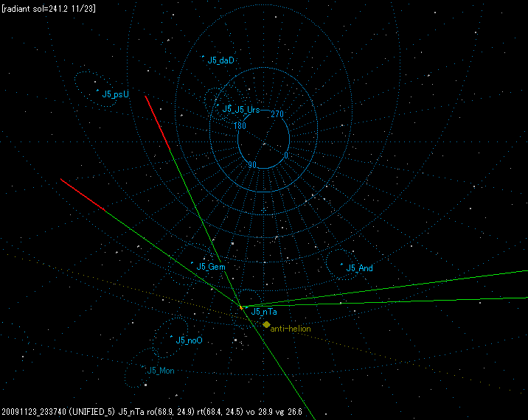Viewport: 528px width, 420px height.
Task: Click the anti-helion text label
Action: click(291, 329)
